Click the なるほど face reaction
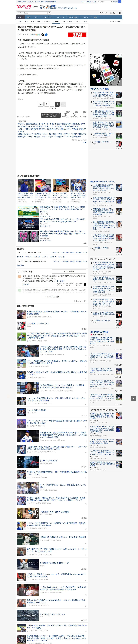138x644 pixels. point(67,285)
